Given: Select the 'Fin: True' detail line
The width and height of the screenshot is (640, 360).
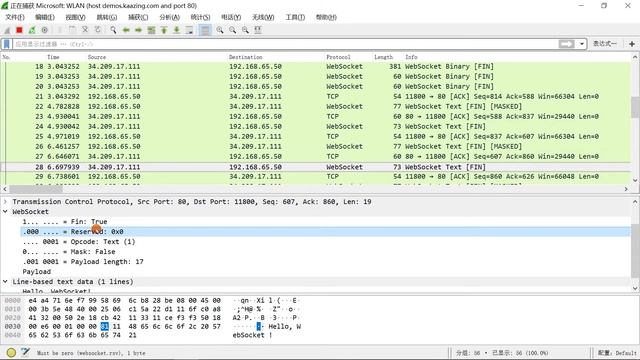Looking at the screenshot, I should 64,222.
